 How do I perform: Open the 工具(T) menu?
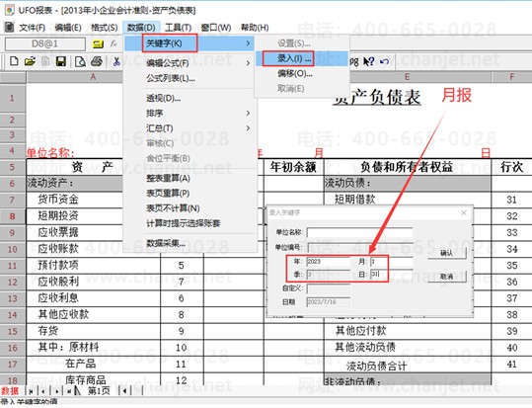[x=178, y=28]
